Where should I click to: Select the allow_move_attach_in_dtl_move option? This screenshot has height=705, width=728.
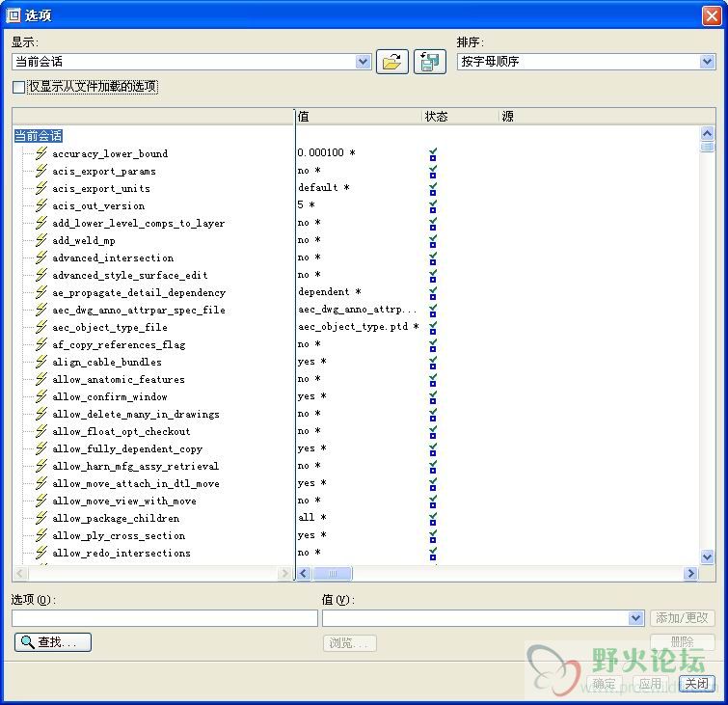tap(136, 483)
